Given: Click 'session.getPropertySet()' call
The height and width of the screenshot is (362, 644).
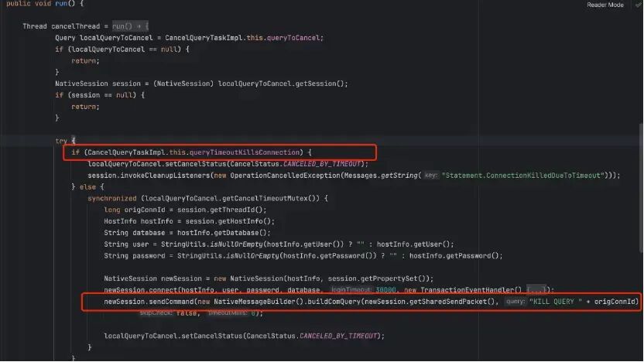Looking at the screenshot, I should (x=379, y=278).
